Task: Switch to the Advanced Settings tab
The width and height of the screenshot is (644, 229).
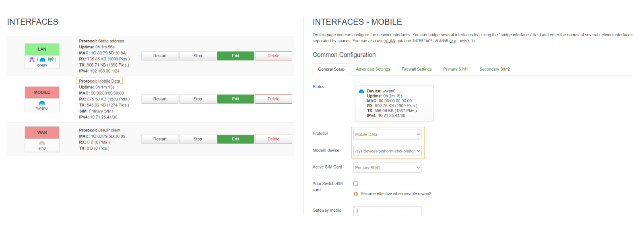Action: point(373,69)
